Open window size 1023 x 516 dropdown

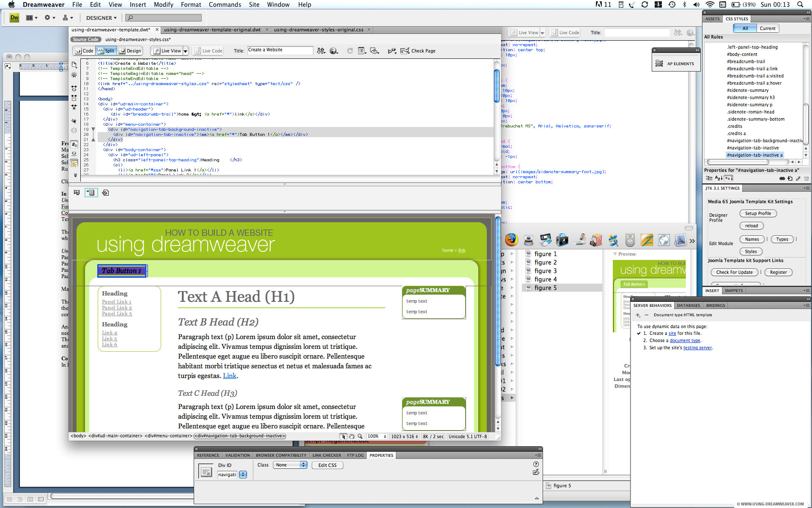pos(404,436)
